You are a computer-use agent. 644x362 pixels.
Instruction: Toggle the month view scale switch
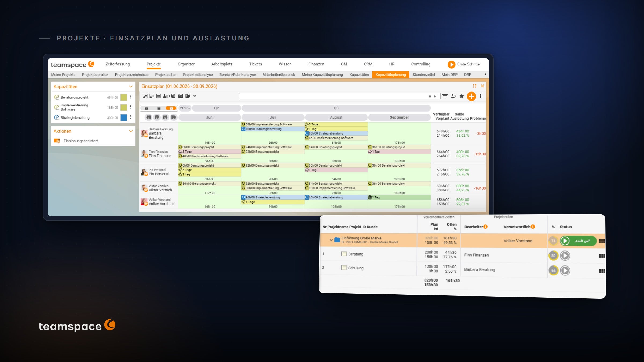[171, 108]
